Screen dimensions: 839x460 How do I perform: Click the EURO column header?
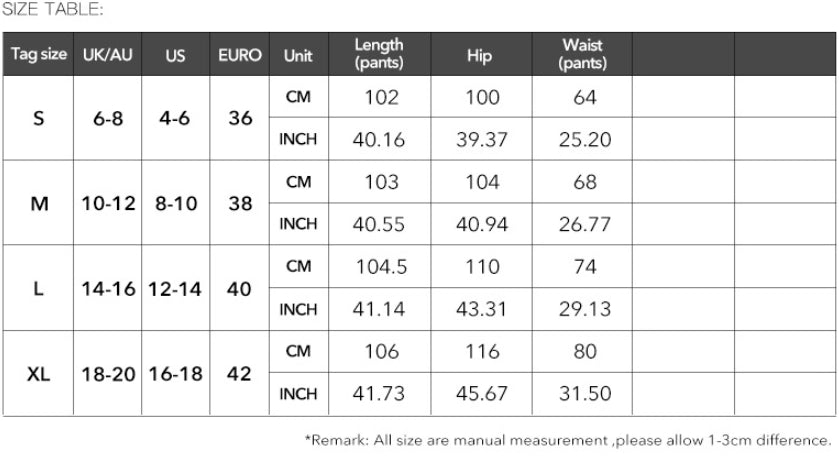click(240, 55)
